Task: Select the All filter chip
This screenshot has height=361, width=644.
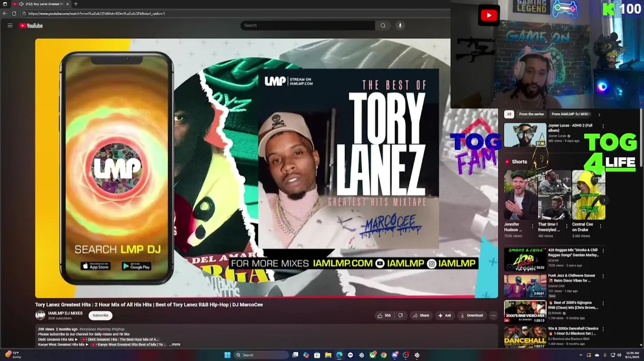Action: click(x=509, y=114)
